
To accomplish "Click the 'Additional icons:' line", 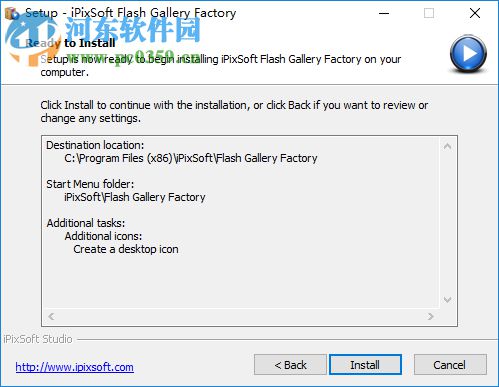I will tap(103, 236).
